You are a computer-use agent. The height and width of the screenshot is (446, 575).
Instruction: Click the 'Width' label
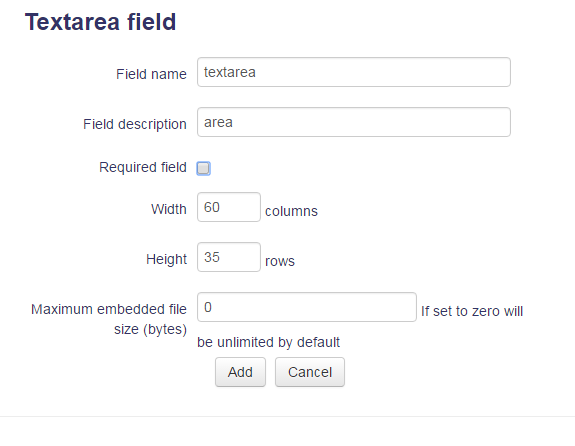tap(169, 209)
